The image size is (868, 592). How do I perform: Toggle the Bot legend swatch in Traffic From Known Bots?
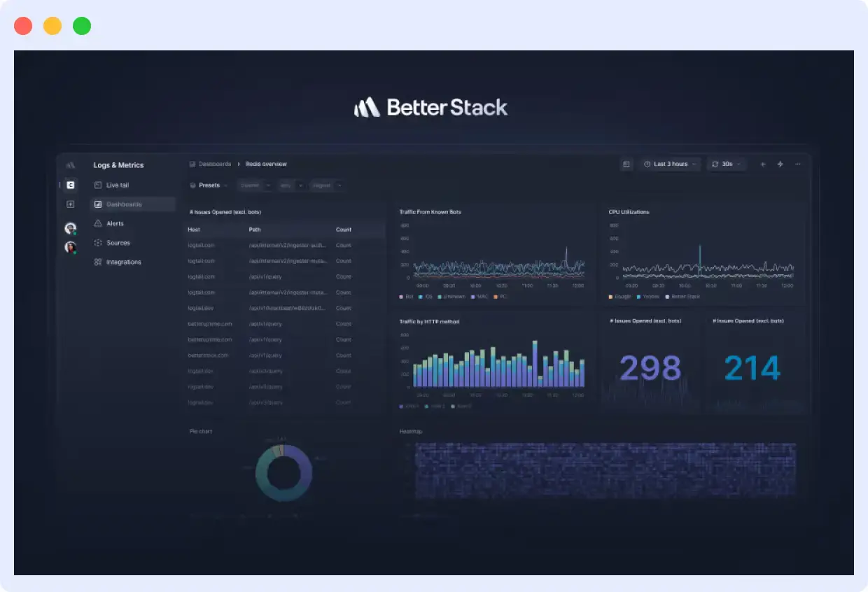click(x=401, y=297)
